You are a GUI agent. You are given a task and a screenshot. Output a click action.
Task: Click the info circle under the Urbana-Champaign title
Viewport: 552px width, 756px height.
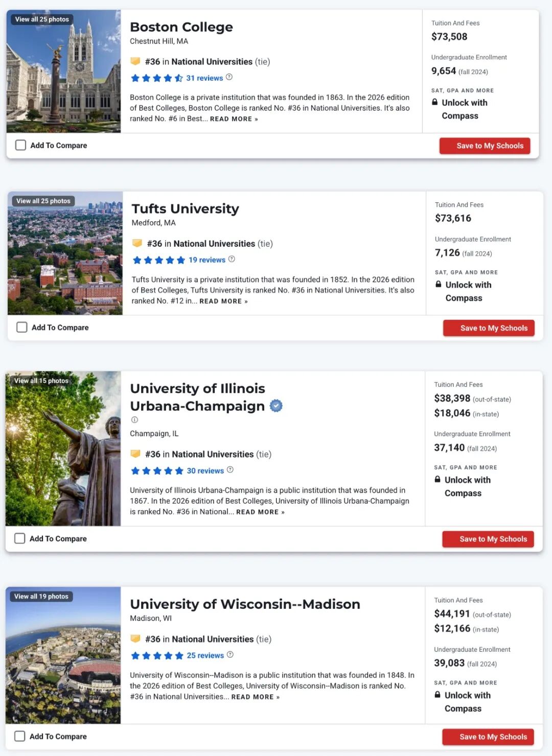pyautogui.click(x=134, y=419)
